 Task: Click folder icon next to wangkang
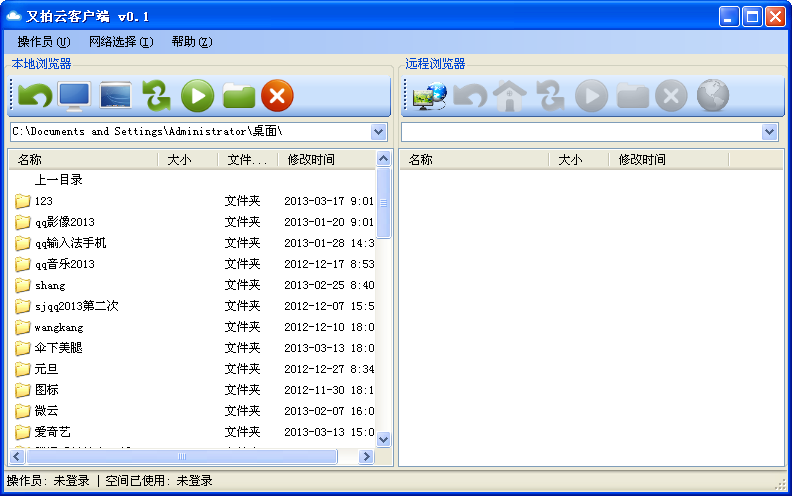click(22, 327)
